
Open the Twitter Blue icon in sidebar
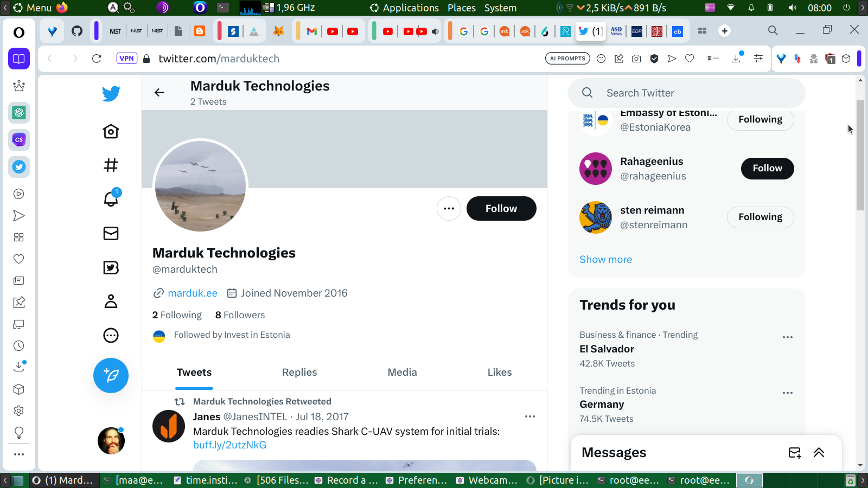coord(111,267)
